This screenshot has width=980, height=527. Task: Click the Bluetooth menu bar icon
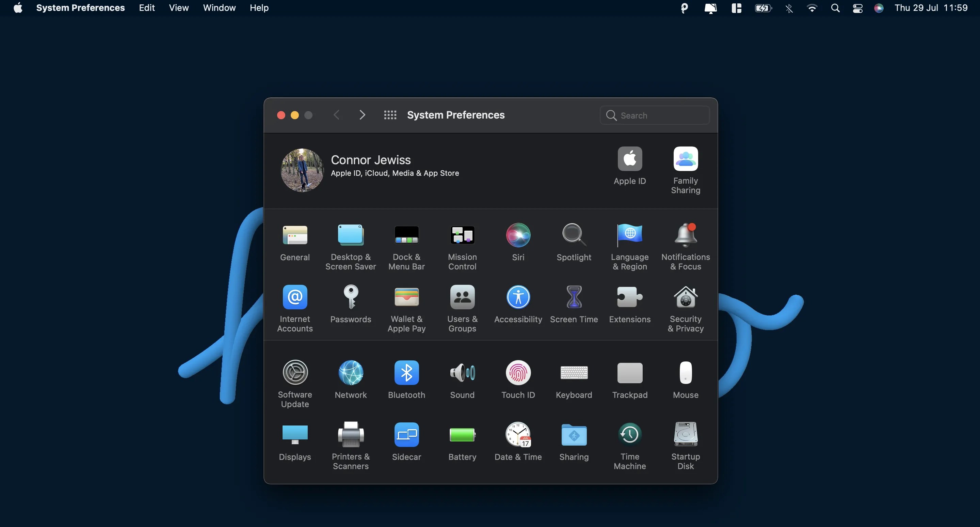click(x=789, y=8)
